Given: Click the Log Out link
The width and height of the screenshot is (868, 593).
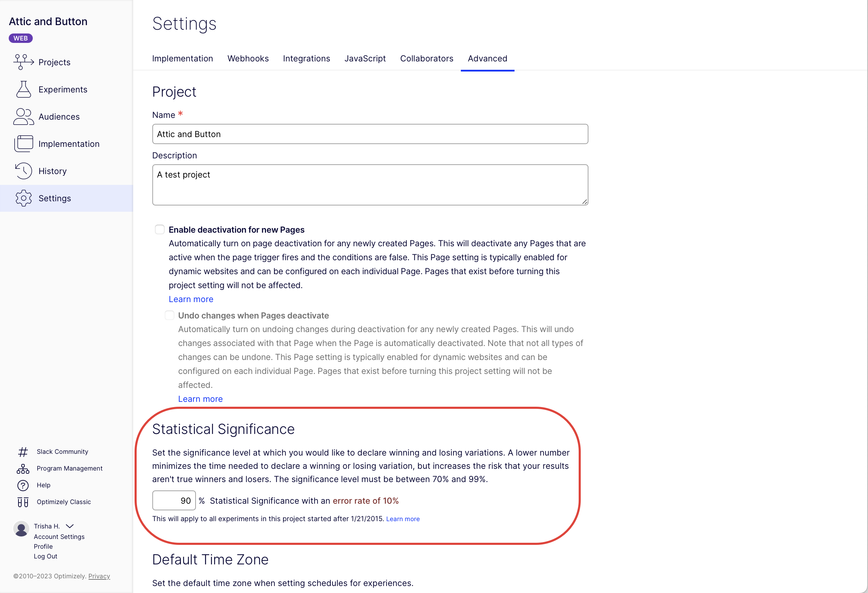Looking at the screenshot, I should point(46,556).
